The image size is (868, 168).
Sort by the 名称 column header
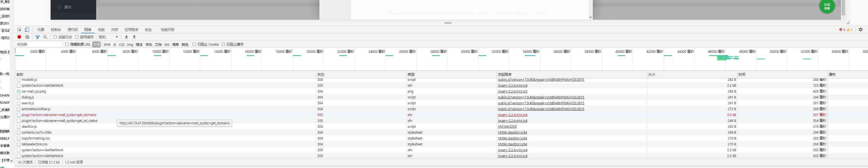pos(165,74)
